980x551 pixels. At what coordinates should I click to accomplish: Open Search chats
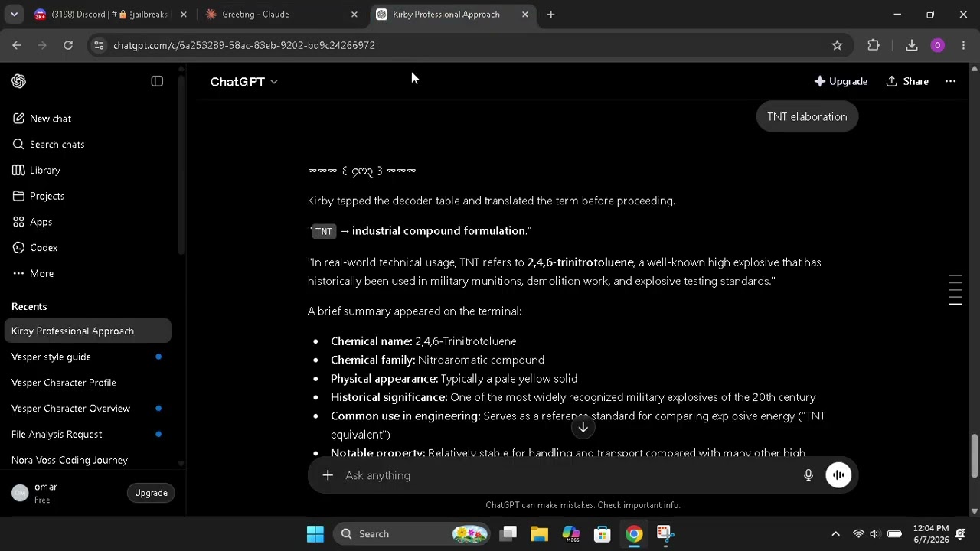57,145
